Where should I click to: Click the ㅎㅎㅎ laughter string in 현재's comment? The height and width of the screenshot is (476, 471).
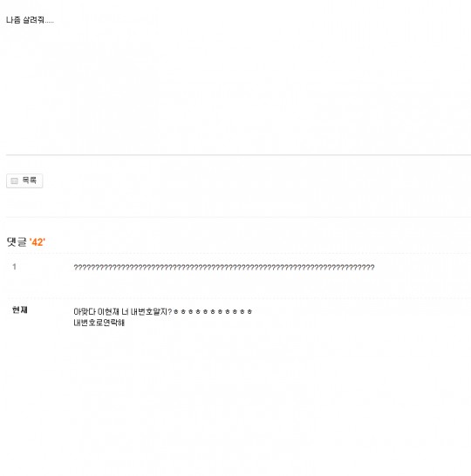(x=213, y=312)
